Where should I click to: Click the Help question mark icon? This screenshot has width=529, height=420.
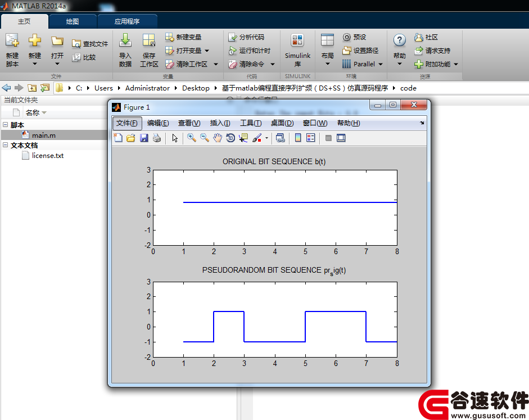coord(400,40)
